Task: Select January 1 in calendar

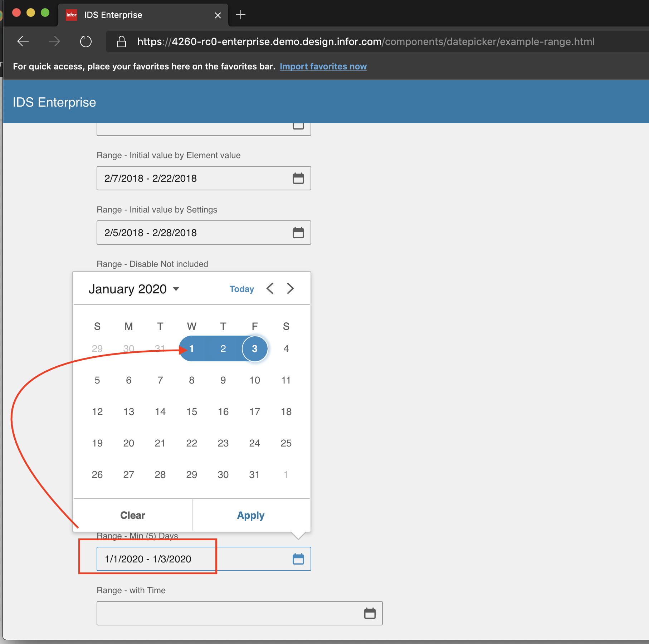Action: coord(192,348)
